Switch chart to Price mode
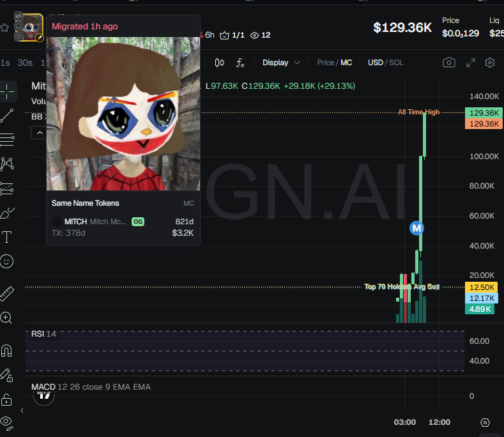 tap(325, 63)
